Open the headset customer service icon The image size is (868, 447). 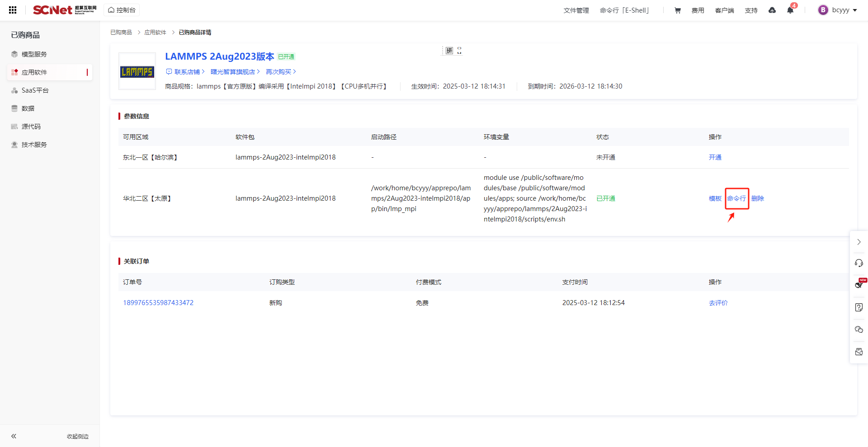[x=859, y=263]
